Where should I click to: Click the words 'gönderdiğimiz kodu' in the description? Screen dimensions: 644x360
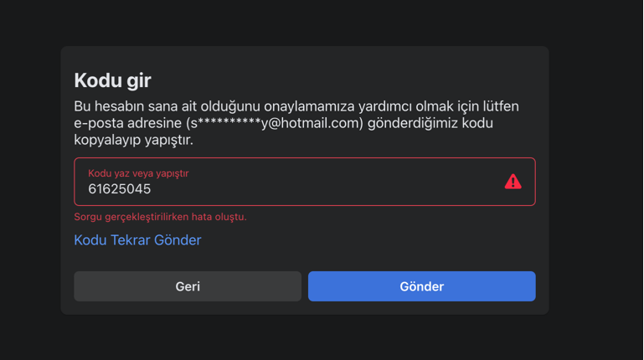pyautogui.click(x=430, y=123)
